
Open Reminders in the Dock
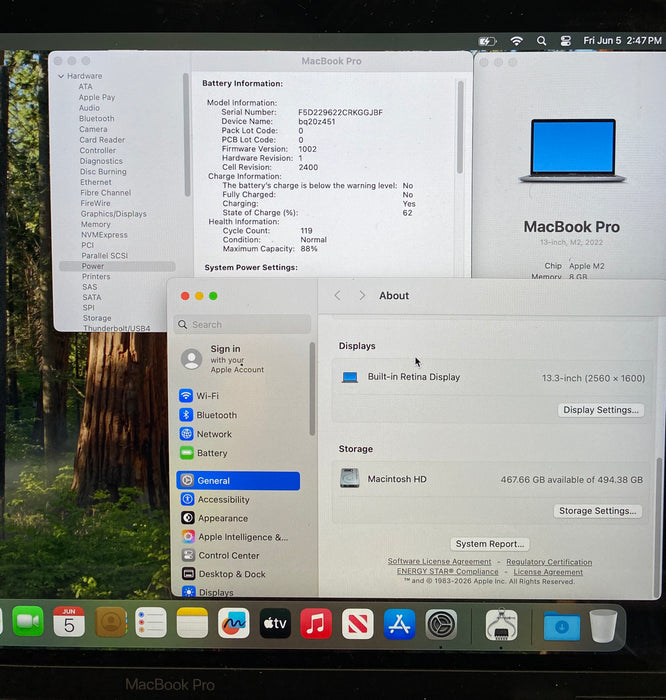click(x=151, y=622)
